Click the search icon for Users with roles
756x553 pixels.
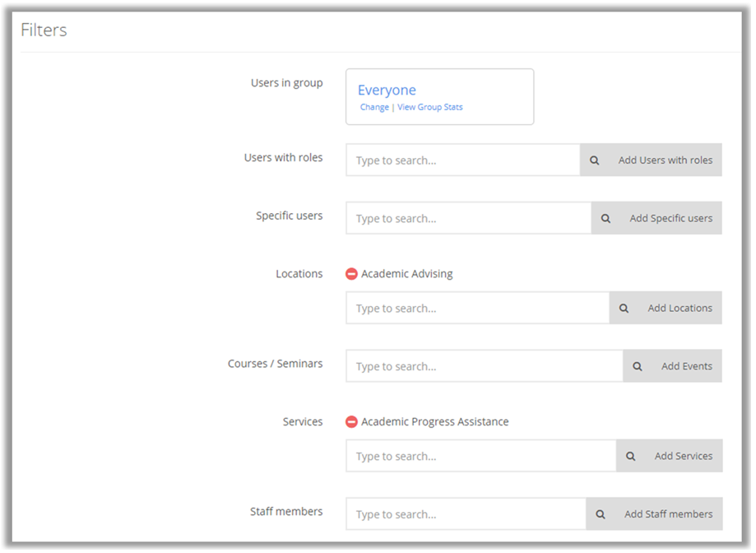(594, 160)
